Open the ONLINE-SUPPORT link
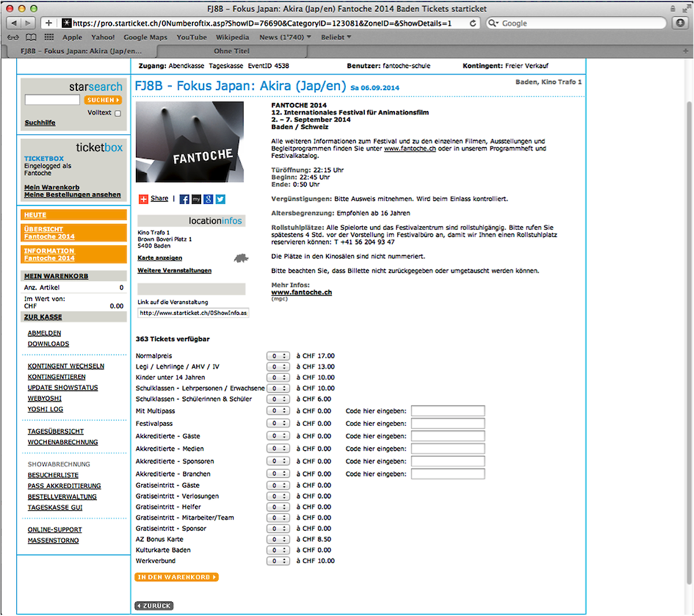Screen dimensions: 694x616 (55, 530)
